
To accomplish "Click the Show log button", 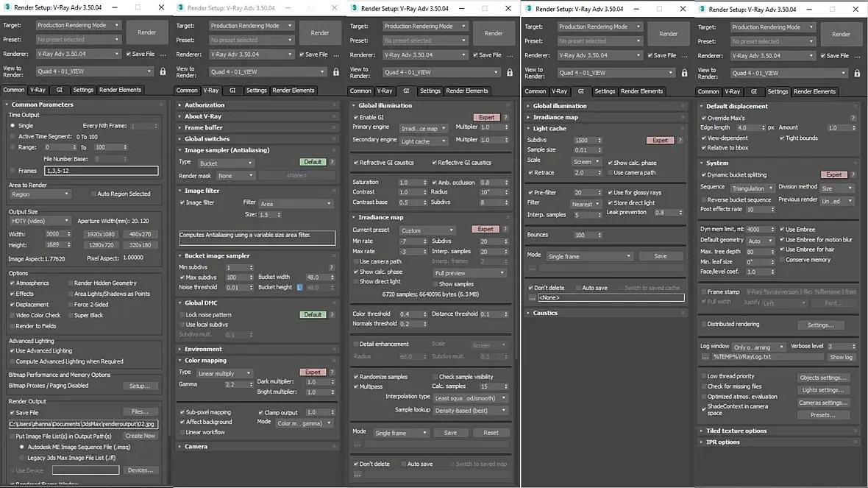I will tap(841, 357).
